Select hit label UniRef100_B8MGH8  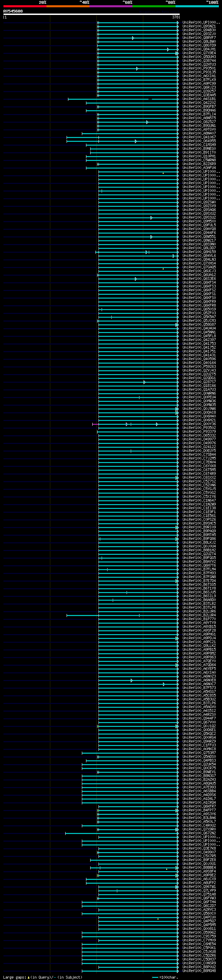[199, 971]
